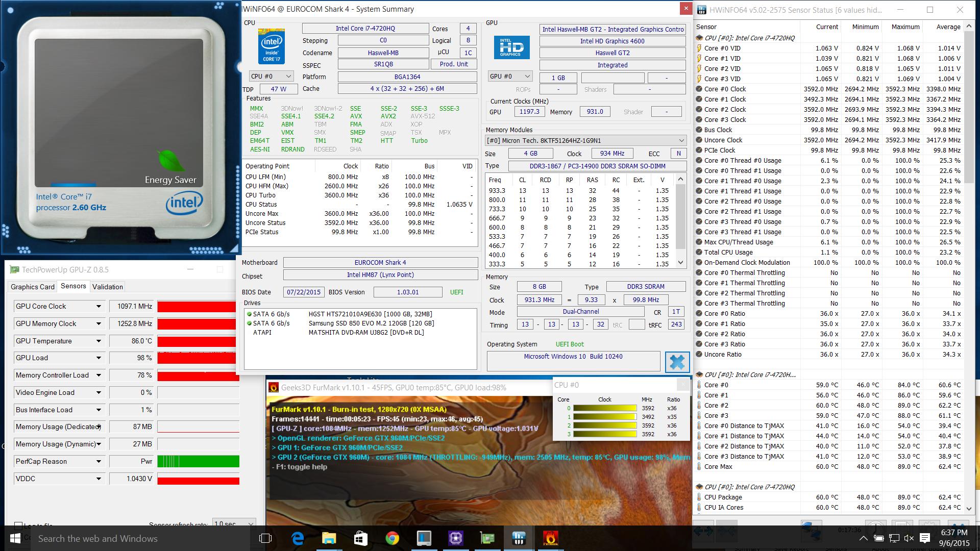Click the lightning icon beside Core #0 VID
Viewport: 980px width, 551px height.
click(699, 48)
